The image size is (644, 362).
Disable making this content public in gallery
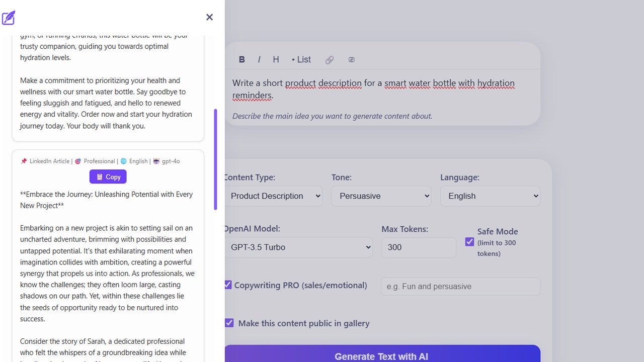tap(229, 323)
